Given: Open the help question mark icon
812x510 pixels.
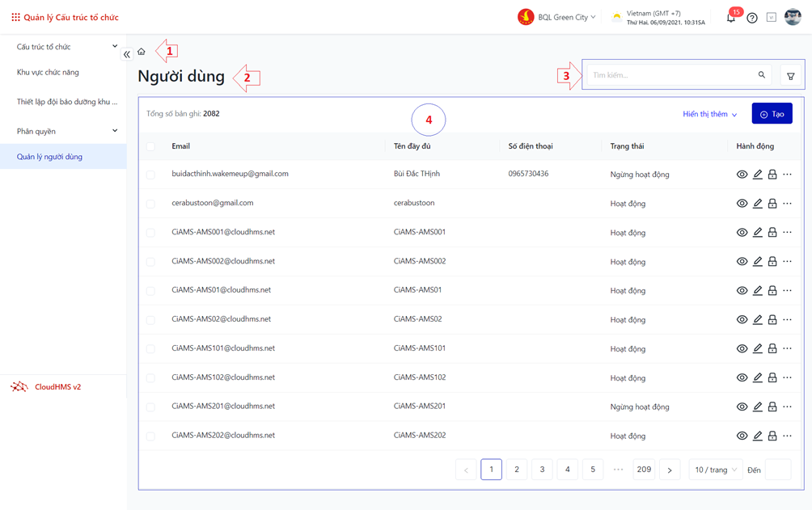Looking at the screenshot, I should (752, 18).
